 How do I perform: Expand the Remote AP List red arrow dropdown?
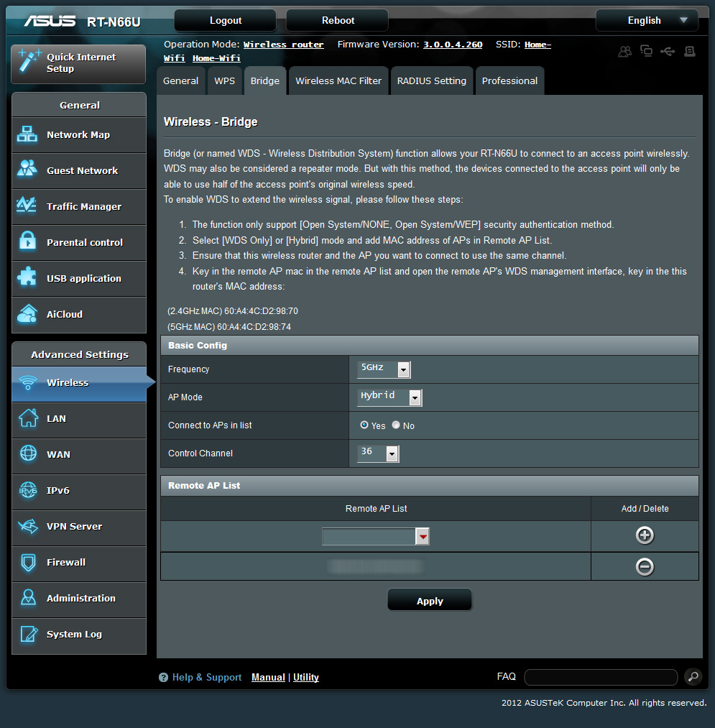coord(423,537)
